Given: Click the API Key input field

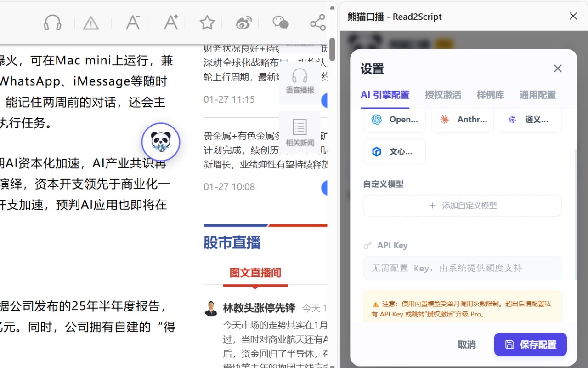Looking at the screenshot, I should pyautogui.click(x=463, y=268).
